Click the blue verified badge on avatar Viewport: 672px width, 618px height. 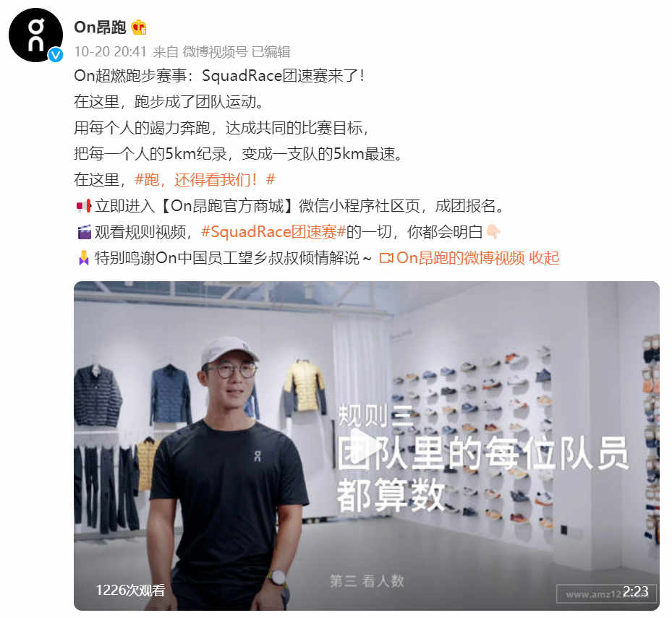pos(56,55)
